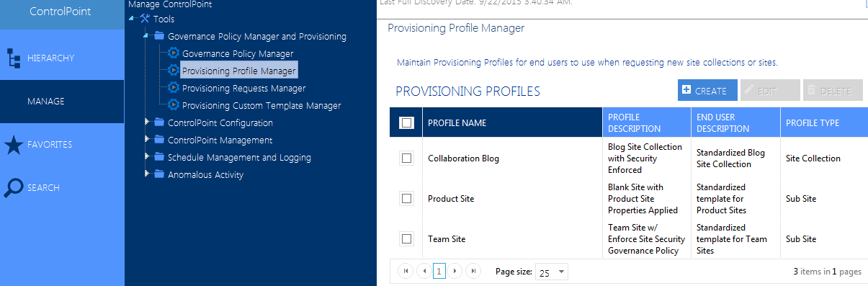Screen dimensions: 868x286
Task: Collapse the Tools tree node arrow
Action: click(132, 18)
